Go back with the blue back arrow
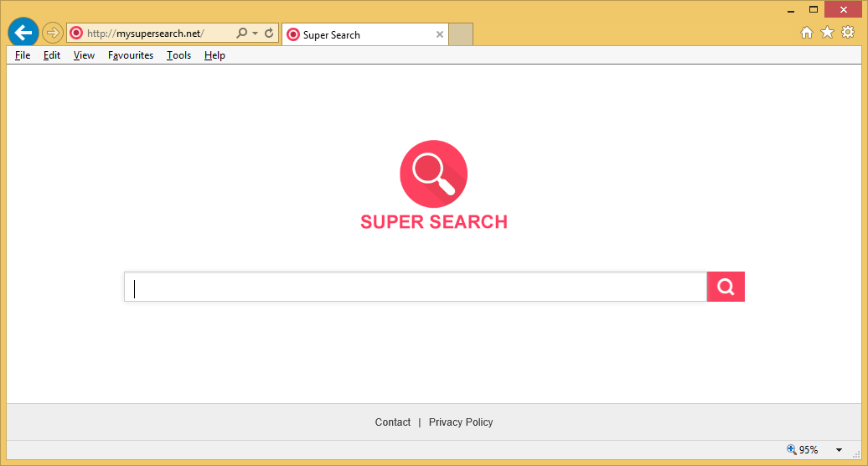This screenshot has width=868, height=466. click(23, 33)
